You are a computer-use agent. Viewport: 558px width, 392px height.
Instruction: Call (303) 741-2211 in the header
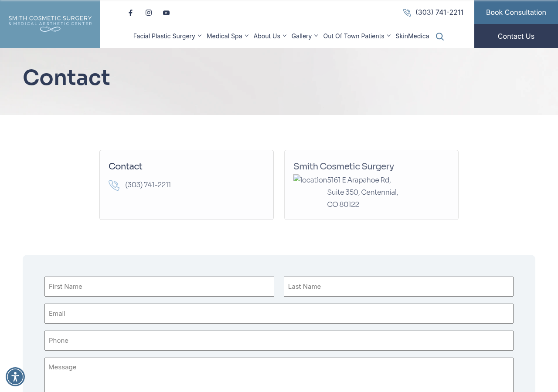(x=439, y=12)
